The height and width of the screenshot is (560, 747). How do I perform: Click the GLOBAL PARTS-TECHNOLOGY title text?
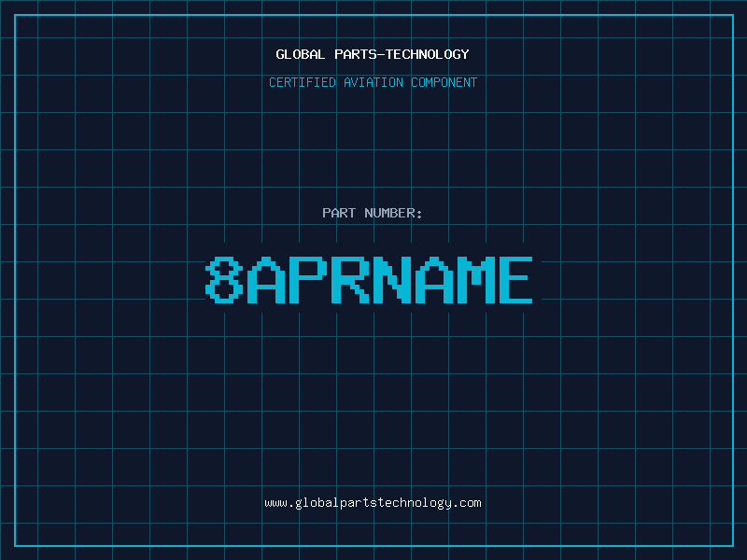(x=373, y=54)
